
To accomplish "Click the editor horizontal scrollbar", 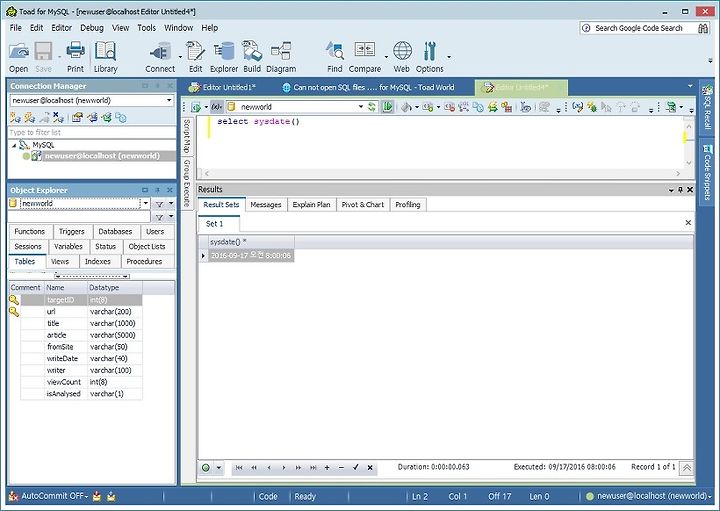I will [442, 174].
